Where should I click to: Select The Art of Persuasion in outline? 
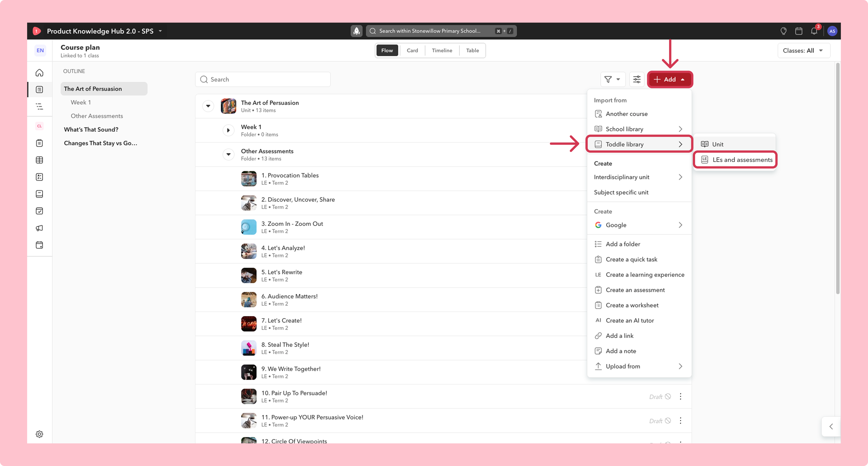pyautogui.click(x=104, y=89)
